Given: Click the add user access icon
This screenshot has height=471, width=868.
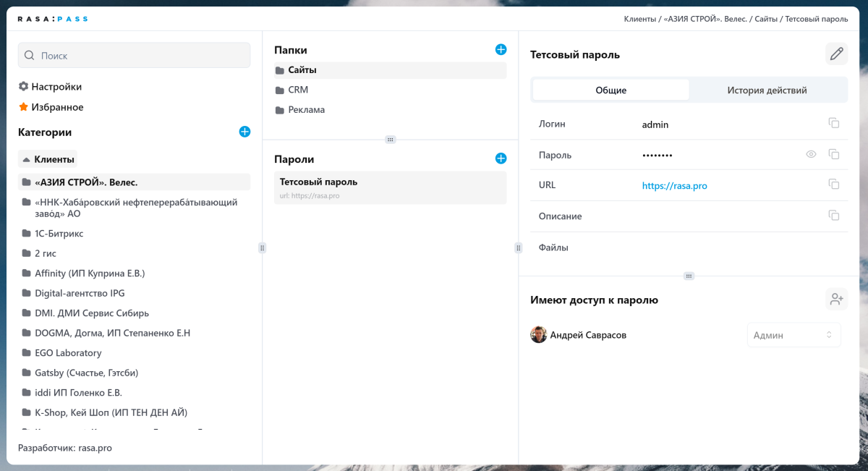Looking at the screenshot, I should pyautogui.click(x=836, y=299).
